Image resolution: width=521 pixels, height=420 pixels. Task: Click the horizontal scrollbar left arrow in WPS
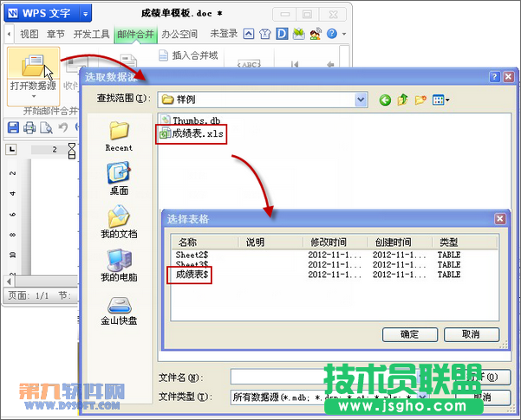point(9,282)
